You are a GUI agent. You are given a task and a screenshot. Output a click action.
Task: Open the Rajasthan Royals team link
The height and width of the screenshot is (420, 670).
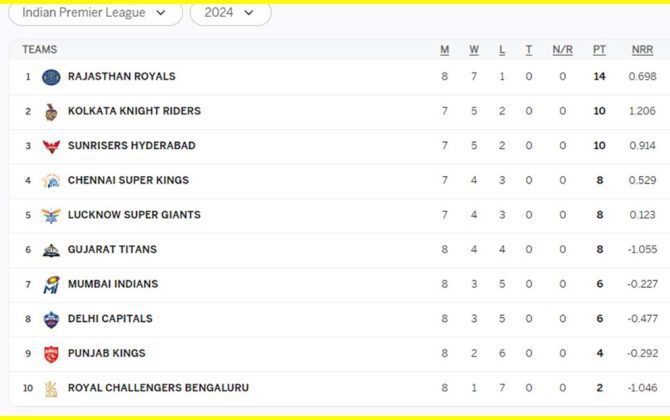(121, 77)
